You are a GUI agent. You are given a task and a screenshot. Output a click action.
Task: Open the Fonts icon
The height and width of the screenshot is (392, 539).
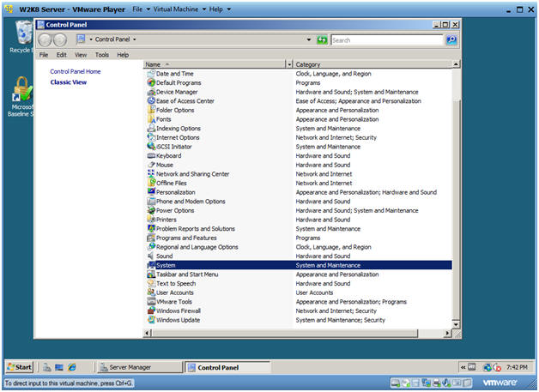(x=151, y=119)
